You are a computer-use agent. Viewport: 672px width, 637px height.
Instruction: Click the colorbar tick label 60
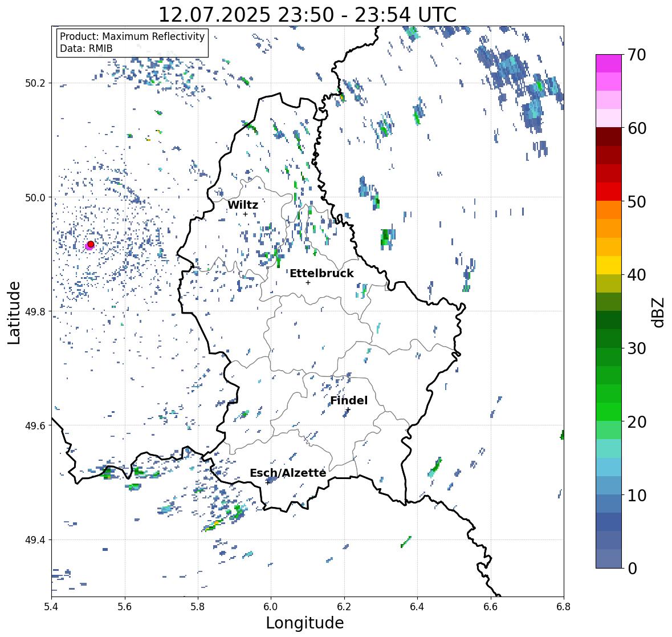pyautogui.click(x=637, y=128)
